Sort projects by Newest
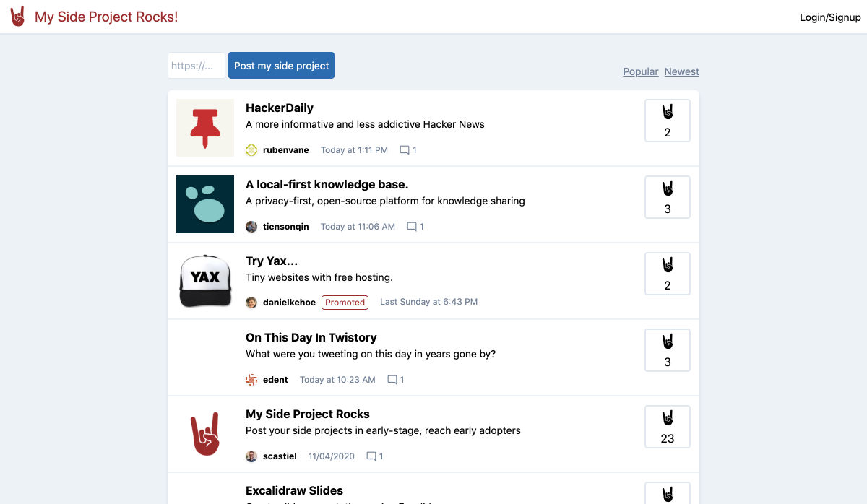 click(x=682, y=71)
